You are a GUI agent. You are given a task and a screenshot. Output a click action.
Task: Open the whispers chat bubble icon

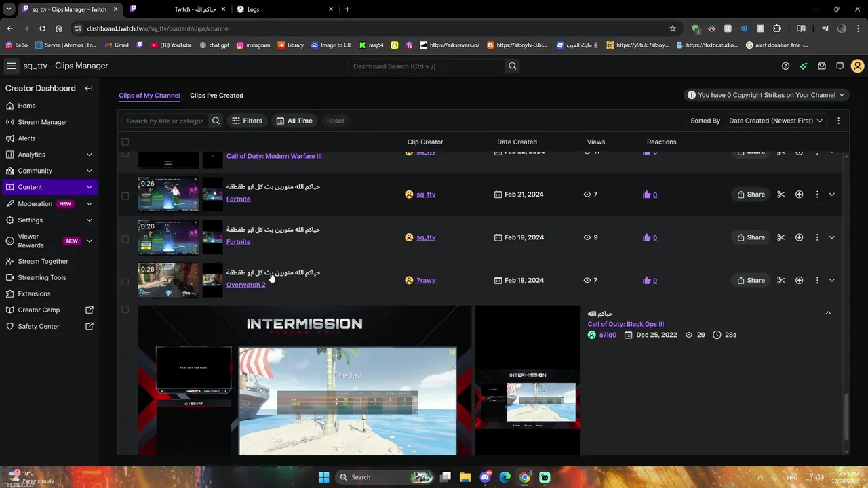[x=840, y=66]
